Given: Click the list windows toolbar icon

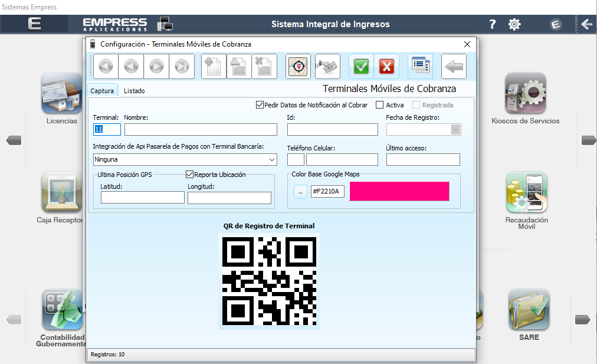Looking at the screenshot, I should 420,66.
